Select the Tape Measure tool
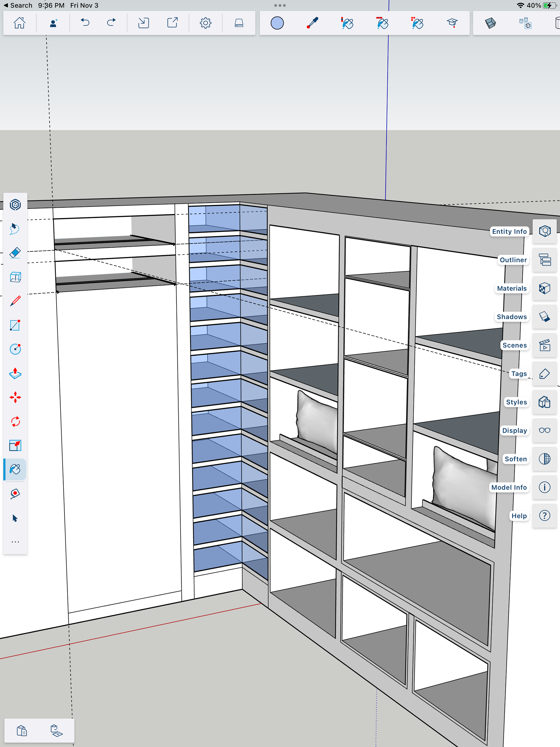 tap(15, 494)
